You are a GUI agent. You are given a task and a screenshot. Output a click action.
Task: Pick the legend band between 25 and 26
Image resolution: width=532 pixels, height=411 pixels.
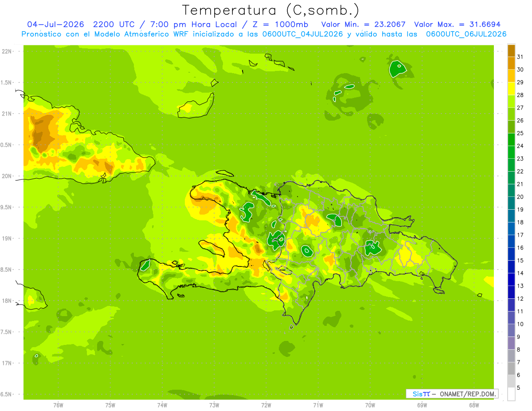[x=511, y=127]
